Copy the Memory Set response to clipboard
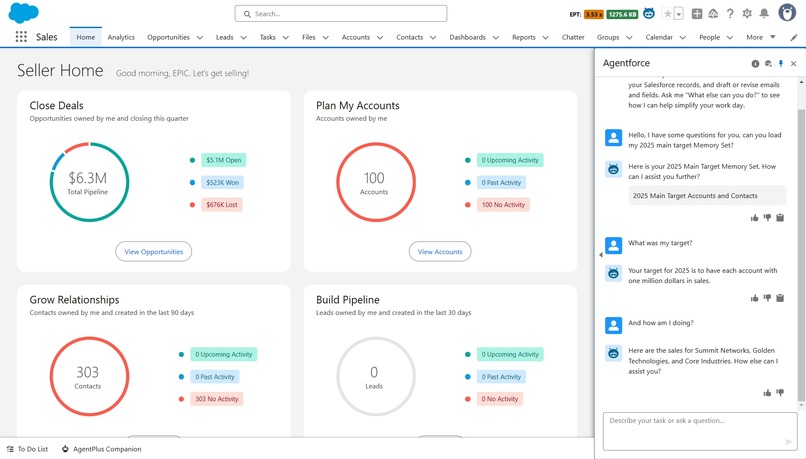 (x=780, y=218)
